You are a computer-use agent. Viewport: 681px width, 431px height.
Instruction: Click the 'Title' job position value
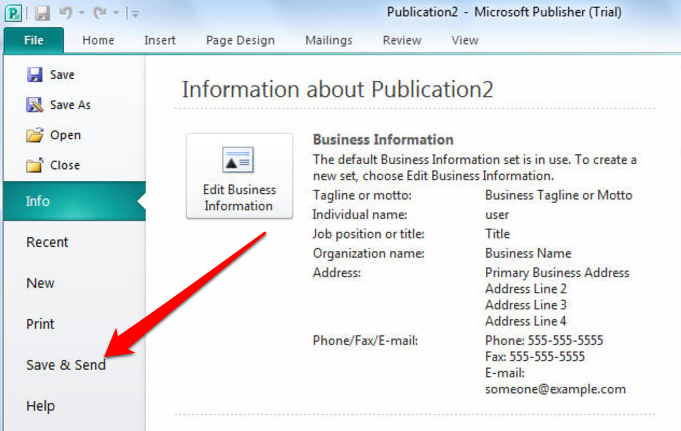(497, 234)
